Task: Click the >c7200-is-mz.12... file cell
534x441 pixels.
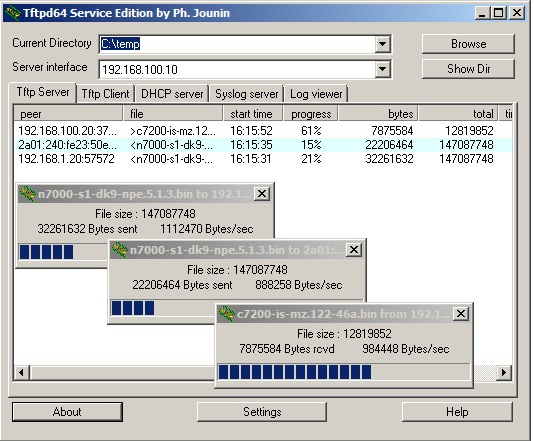Action: 173,131
